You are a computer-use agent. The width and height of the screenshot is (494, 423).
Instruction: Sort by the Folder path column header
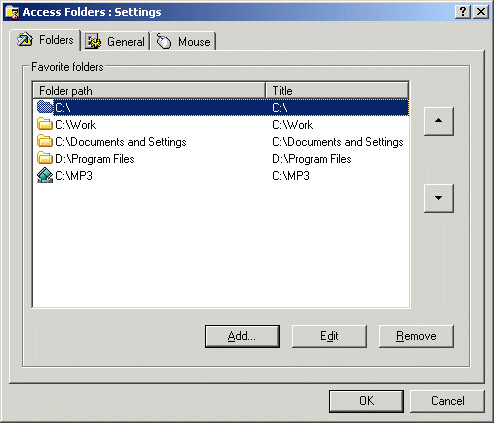point(149,91)
